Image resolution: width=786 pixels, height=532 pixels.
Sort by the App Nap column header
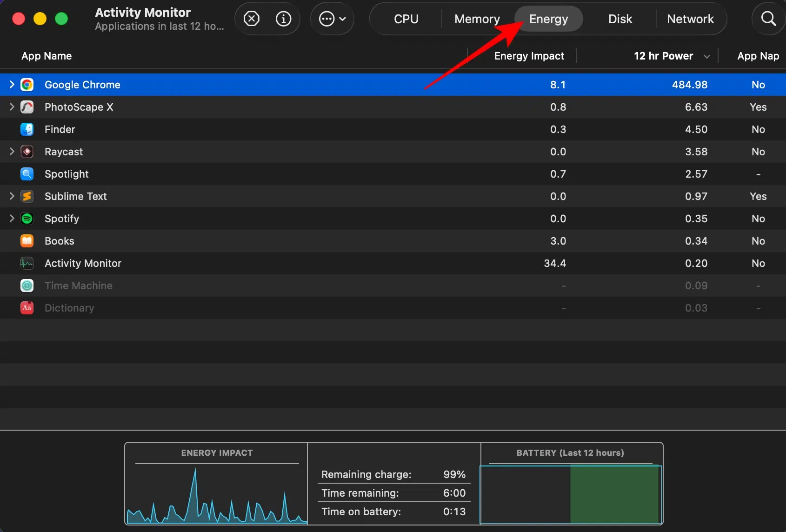(x=758, y=56)
